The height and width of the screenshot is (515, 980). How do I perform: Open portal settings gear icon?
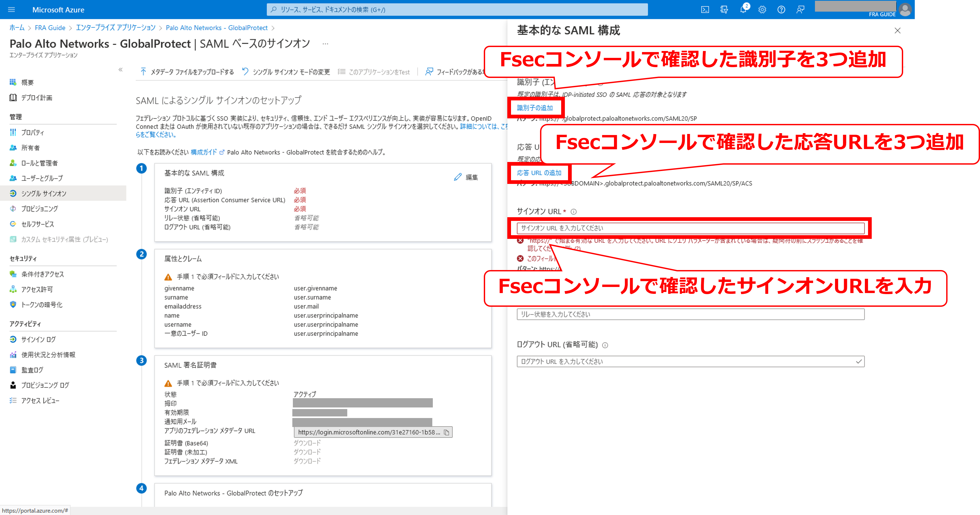[762, 10]
